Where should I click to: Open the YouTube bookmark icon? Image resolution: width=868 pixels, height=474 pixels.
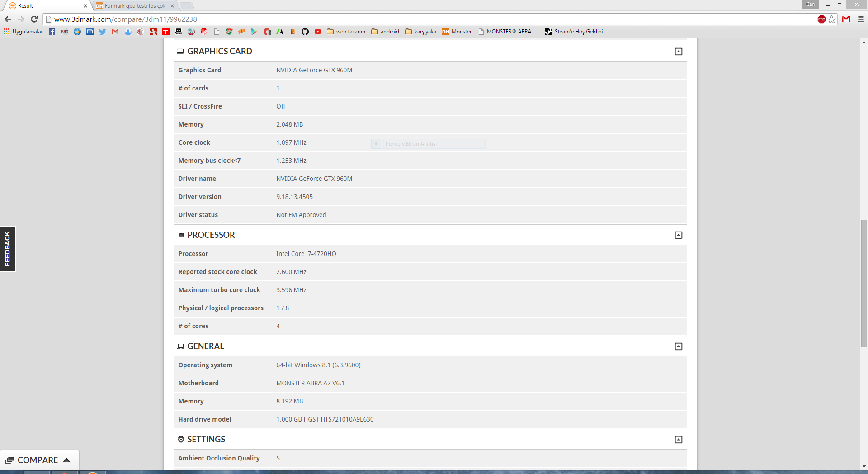tap(318, 32)
